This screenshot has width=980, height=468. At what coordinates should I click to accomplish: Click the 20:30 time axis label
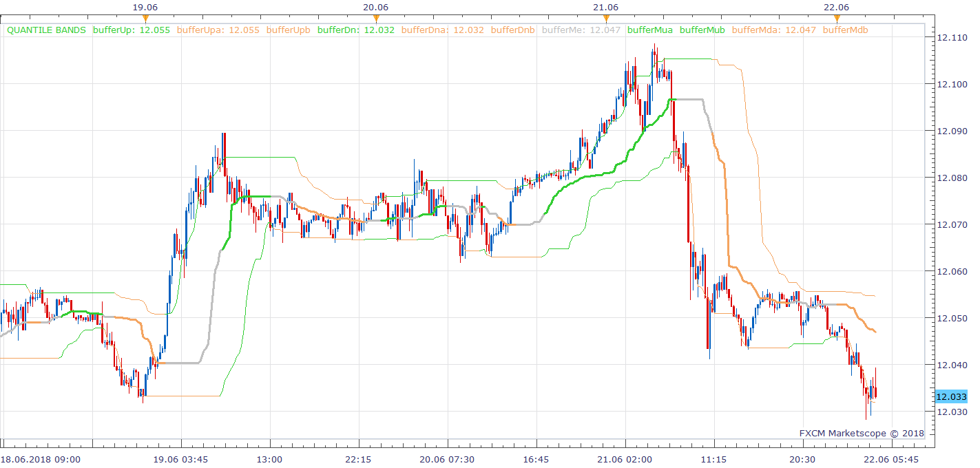point(802,459)
